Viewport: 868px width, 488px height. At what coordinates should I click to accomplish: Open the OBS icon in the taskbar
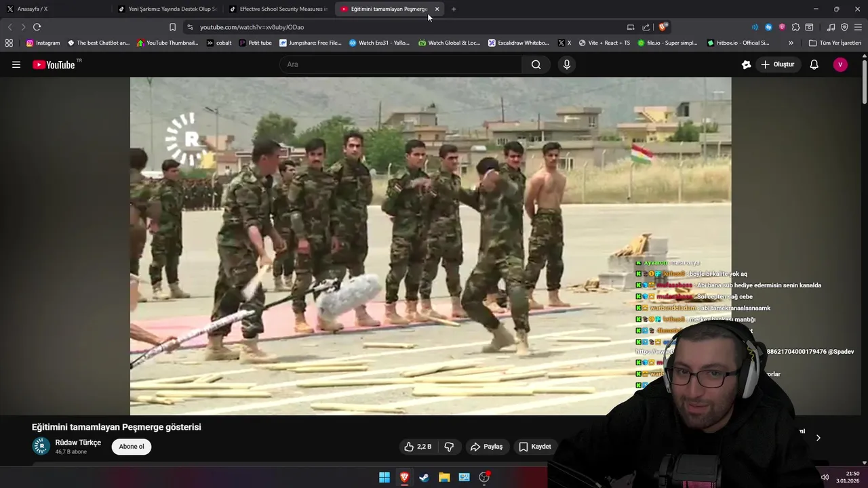[x=484, y=477]
